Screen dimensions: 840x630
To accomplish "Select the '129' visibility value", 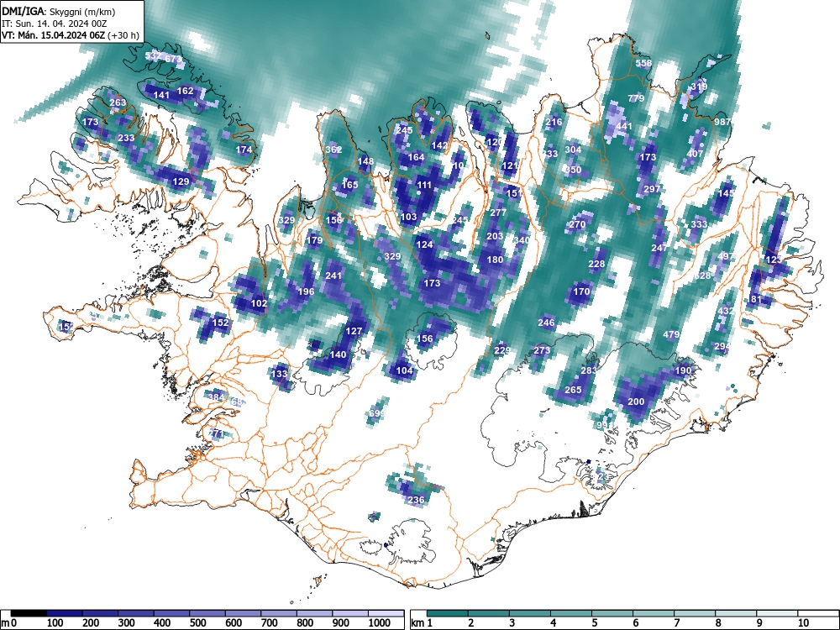I will pos(181,181).
